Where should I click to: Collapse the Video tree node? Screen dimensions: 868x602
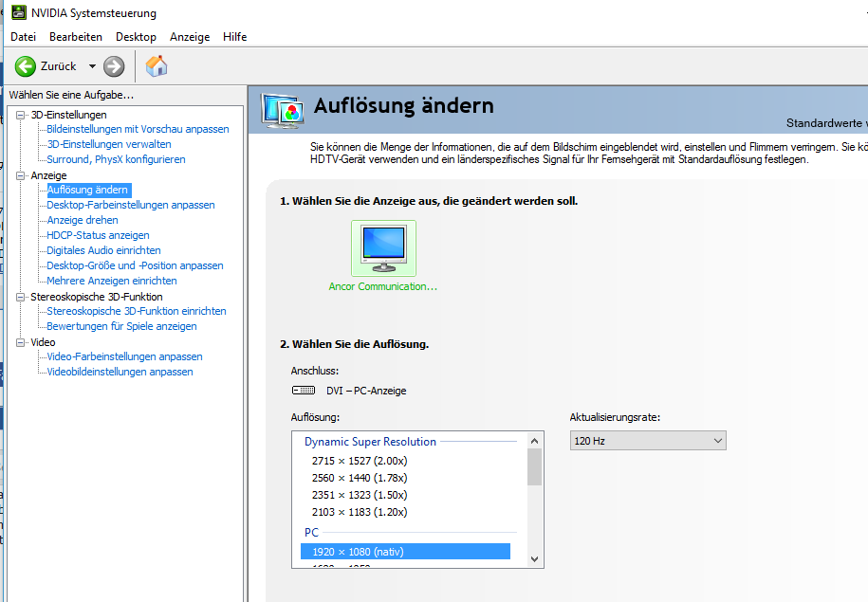coord(21,342)
